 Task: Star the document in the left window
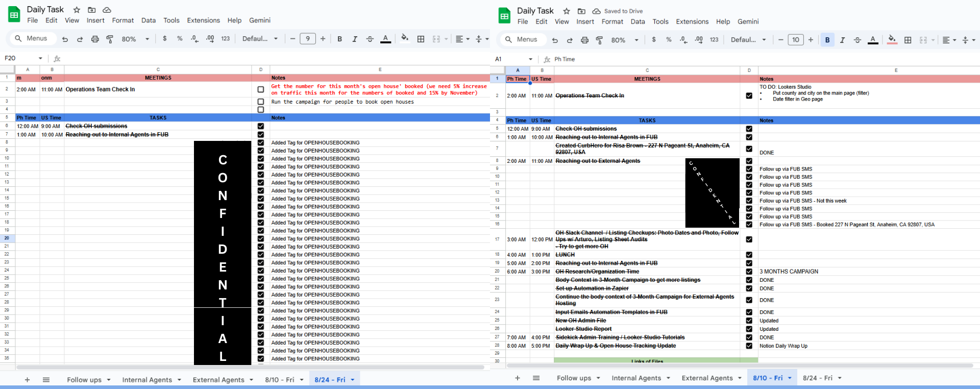(x=77, y=10)
